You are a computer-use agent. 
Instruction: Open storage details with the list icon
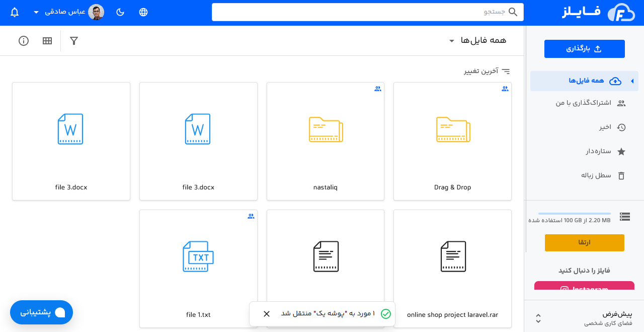coord(624,217)
